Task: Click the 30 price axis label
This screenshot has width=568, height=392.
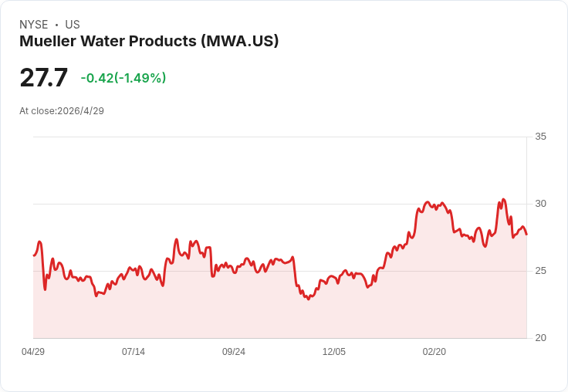Action: [x=540, y=204]
